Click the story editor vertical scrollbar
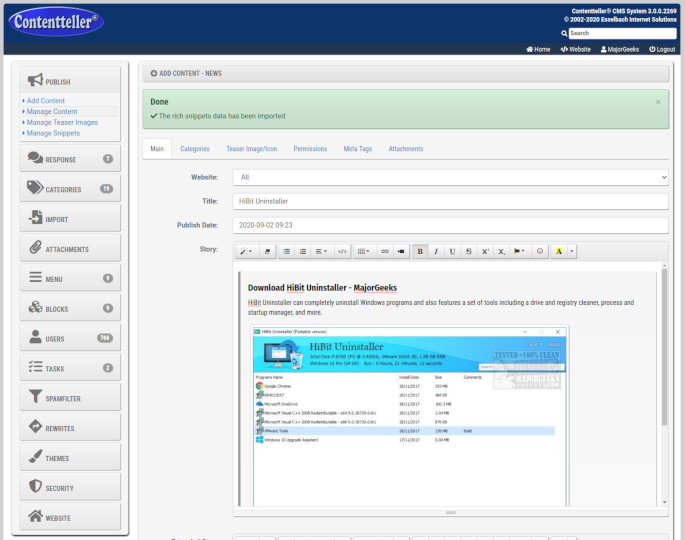Viewport: 685px width, 540px height. [x=664, y=347]
